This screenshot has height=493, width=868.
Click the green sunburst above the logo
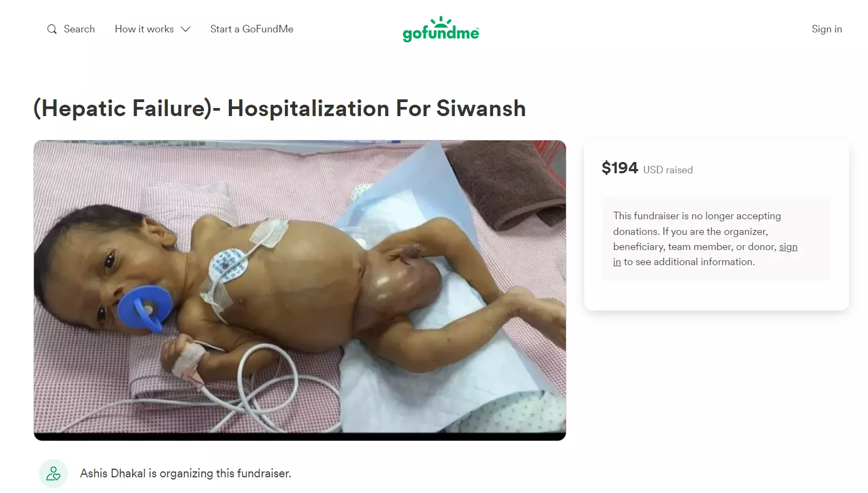pyautogui.click(x=441, y=21)
